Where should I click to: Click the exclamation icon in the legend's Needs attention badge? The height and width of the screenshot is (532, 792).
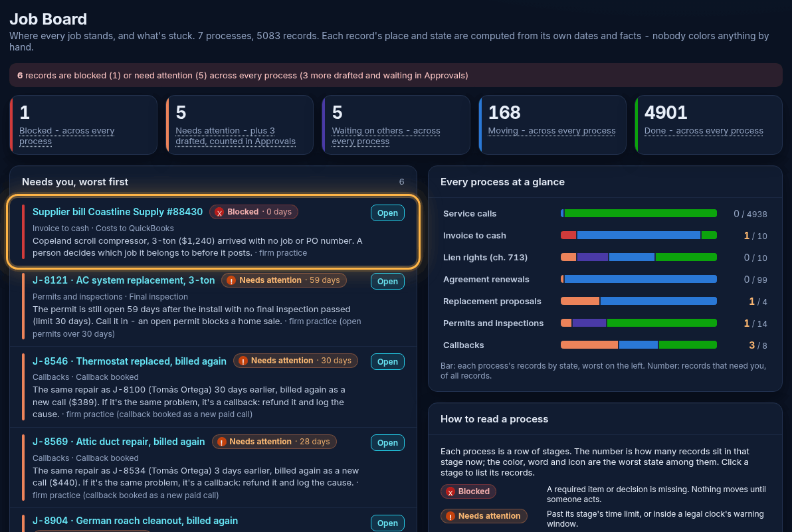[x=450, y=516]
